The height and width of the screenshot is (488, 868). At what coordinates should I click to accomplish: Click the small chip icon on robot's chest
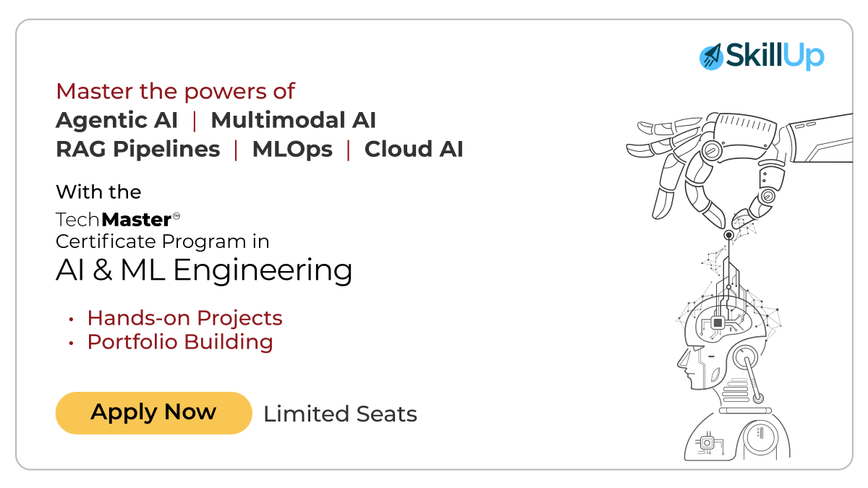click(706, 441)
